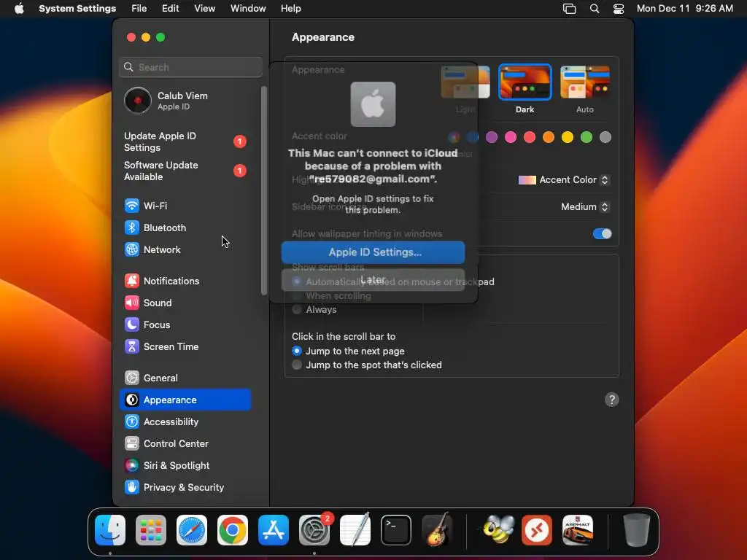Open the System Settings application menu
The height and width of the screenshot is (560, 747).
77,9
